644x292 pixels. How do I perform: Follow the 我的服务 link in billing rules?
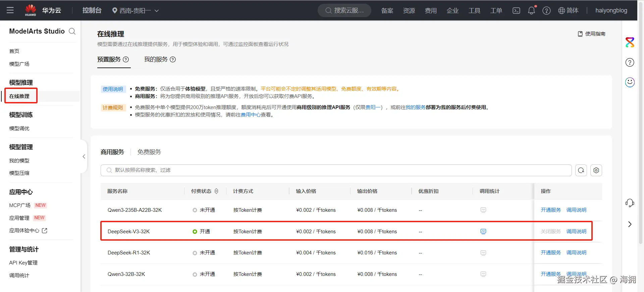point(416,107)
